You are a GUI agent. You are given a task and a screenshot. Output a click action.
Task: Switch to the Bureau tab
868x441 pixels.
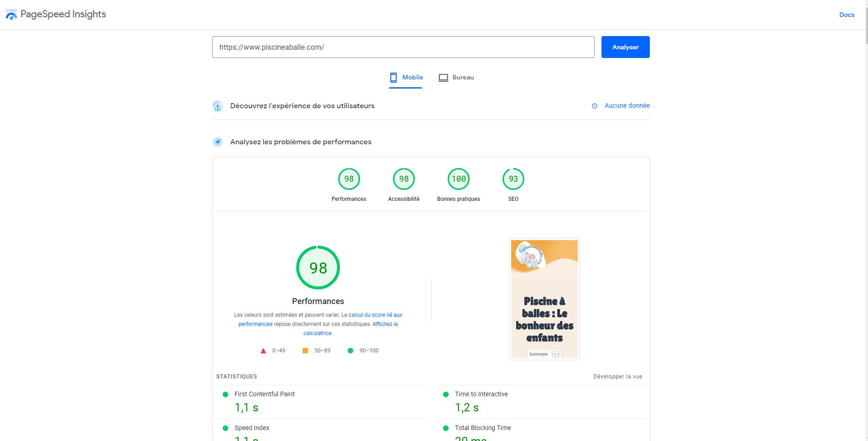click(456, 78)
